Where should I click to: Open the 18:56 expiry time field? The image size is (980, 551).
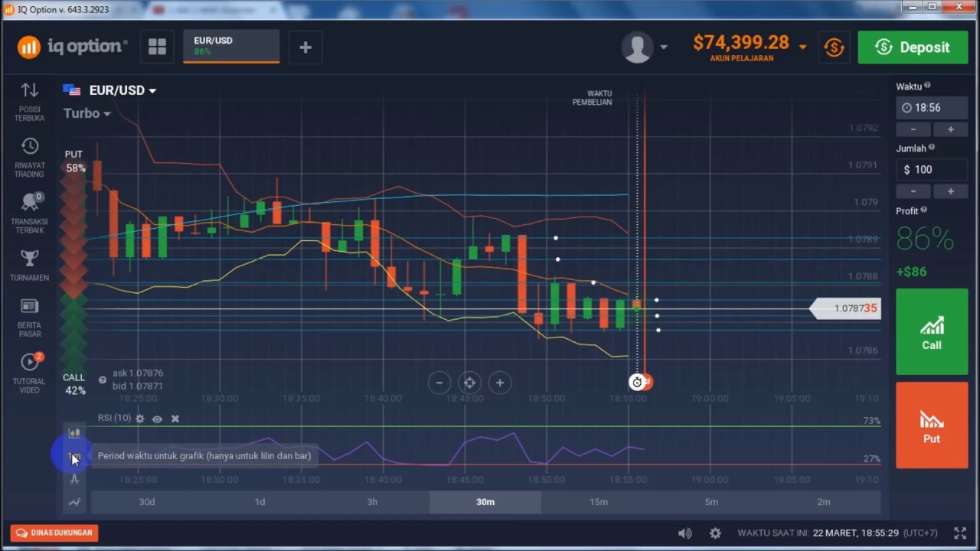click(x=932, y=108)
